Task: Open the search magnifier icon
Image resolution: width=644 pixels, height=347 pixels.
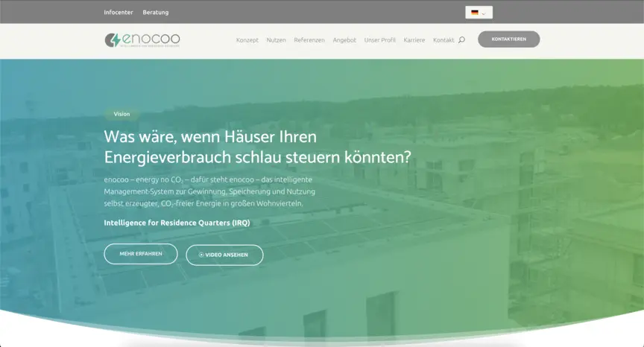Action: (461, 39)
